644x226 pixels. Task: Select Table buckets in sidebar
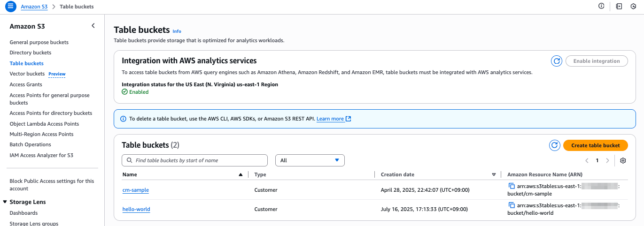point(26,63)
